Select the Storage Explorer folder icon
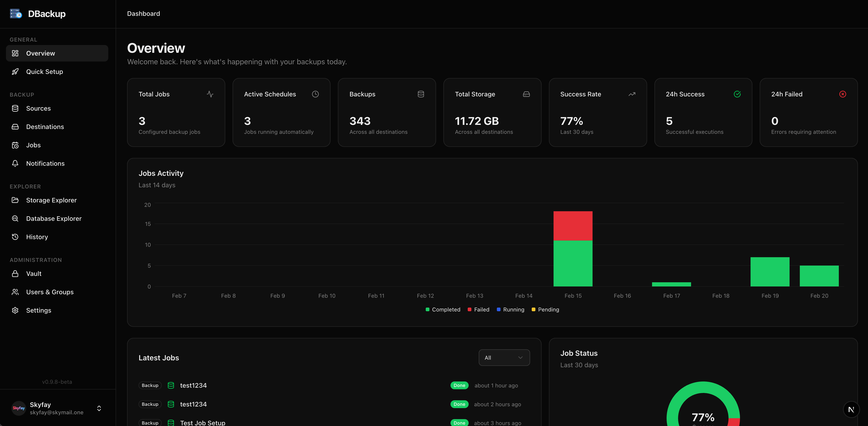Screen dimensions: 868x426 click(16, 200)
